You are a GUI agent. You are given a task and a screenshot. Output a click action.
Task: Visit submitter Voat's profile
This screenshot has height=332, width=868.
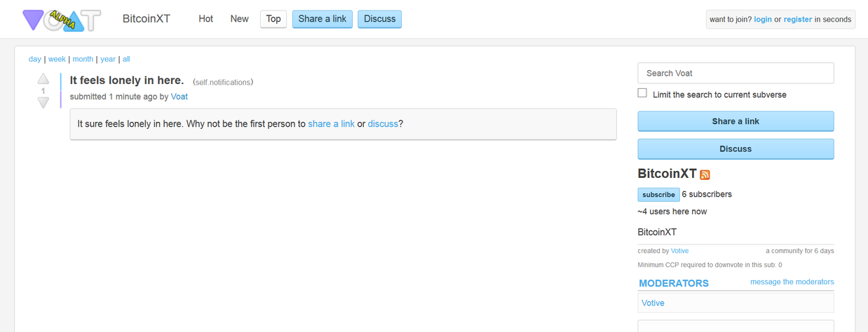coord(179,97)
